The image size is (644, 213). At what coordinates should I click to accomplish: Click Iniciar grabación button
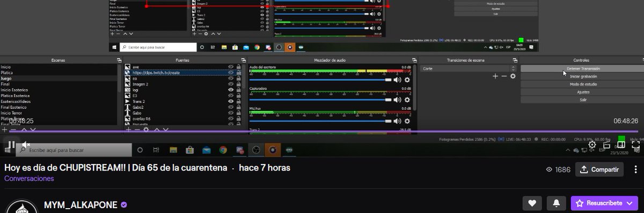[583, 76]
